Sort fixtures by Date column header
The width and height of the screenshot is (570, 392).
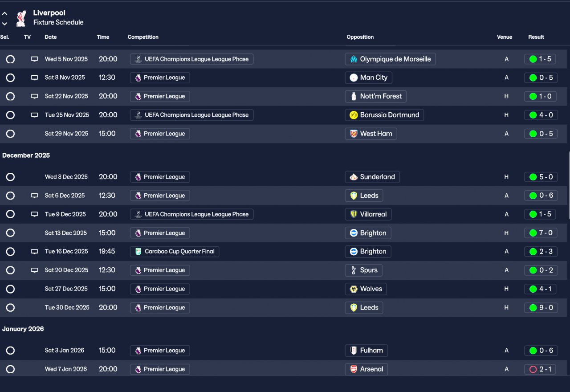coord(51,37)
